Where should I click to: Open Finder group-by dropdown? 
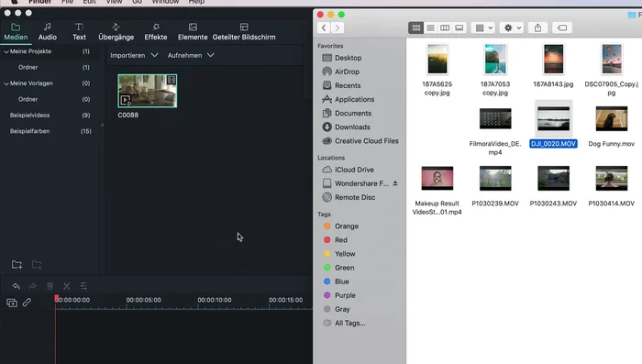pyautogui.click(x=483, y=28)
